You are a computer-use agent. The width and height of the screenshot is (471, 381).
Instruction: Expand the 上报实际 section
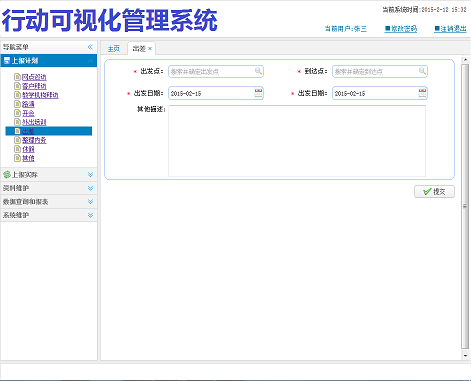point(90,175)
